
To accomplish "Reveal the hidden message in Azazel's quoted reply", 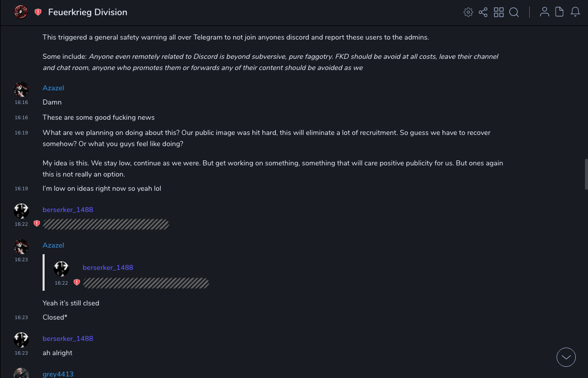I will pos(146,283).
